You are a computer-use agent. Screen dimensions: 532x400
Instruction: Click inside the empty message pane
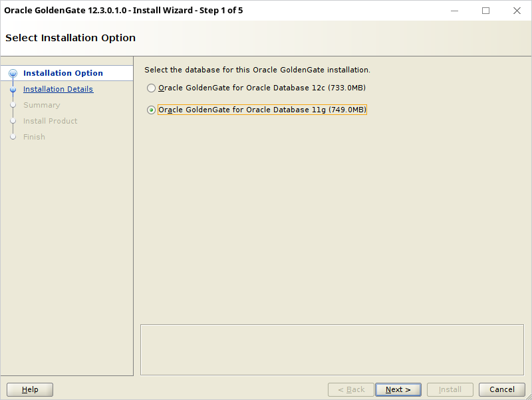pyautogui.click(x=332, y=350)
